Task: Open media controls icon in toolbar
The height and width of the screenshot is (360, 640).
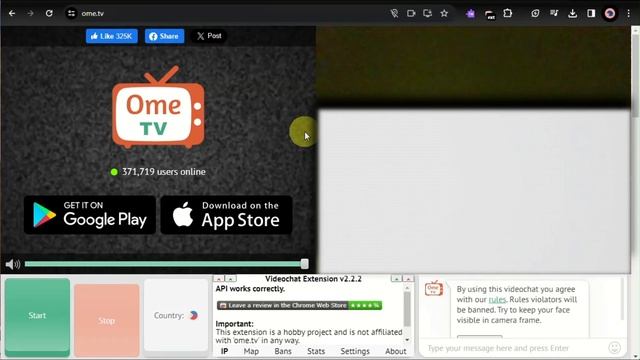Action: [554, 13]
